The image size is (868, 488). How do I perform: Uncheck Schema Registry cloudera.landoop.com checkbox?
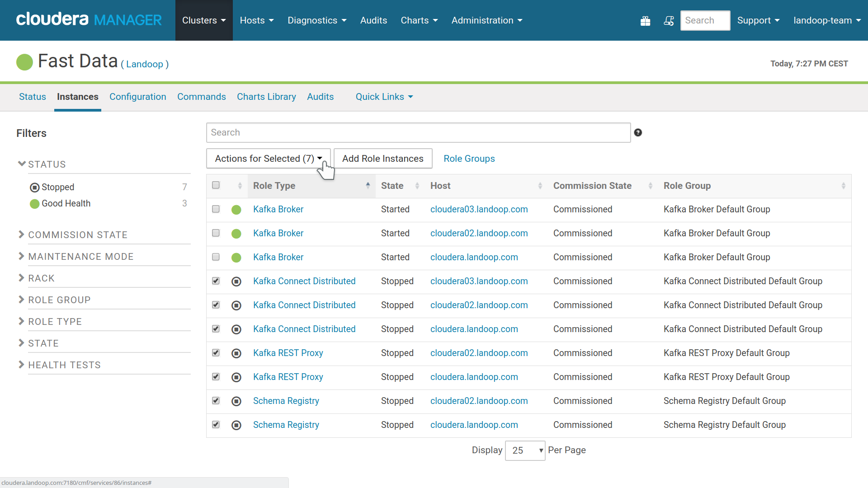(x=216, y=425)
